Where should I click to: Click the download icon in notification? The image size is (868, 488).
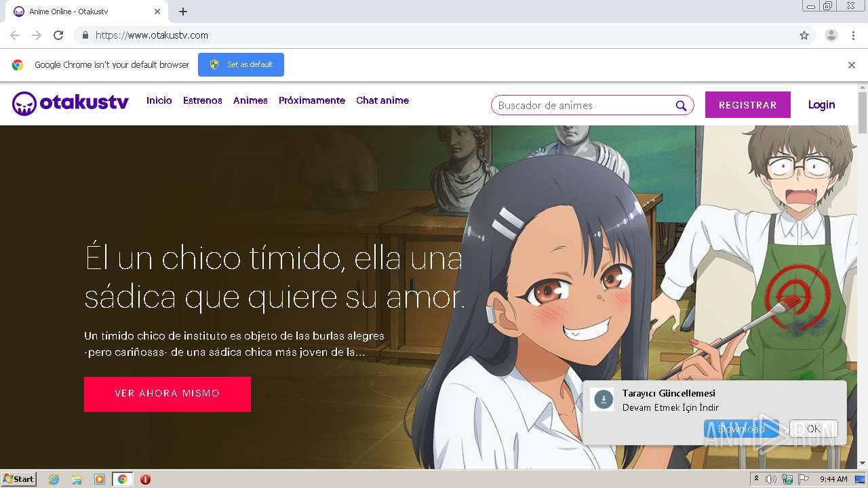603,400
